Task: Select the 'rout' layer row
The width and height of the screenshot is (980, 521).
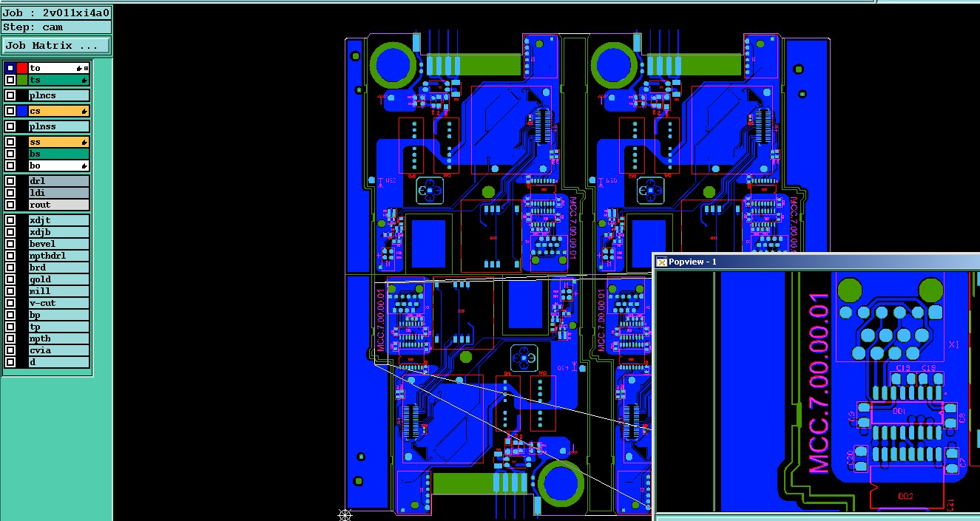Action: 59,205
